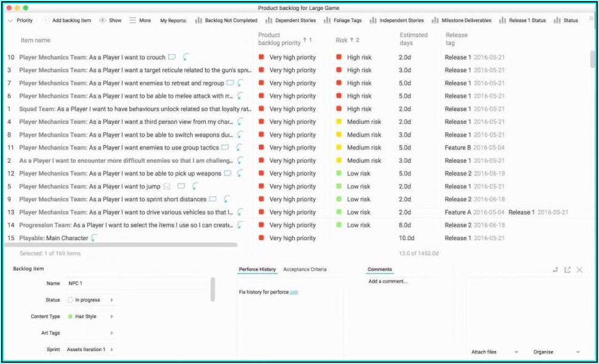Open the More menu in toolbar

[x=140, y=20]
